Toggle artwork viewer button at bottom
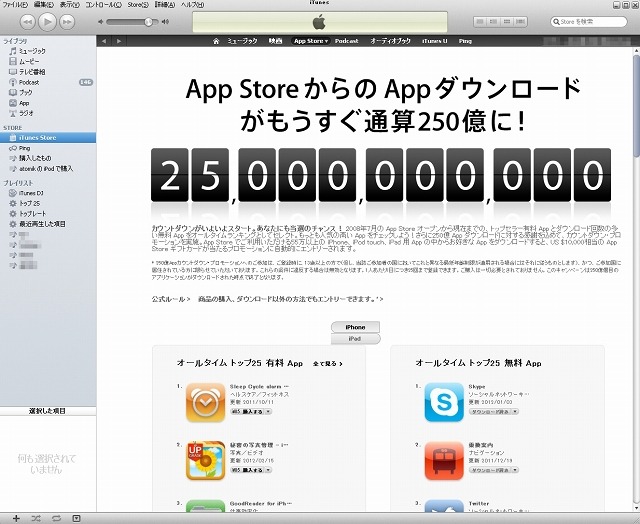640x524 pixels. coord(76,518)
